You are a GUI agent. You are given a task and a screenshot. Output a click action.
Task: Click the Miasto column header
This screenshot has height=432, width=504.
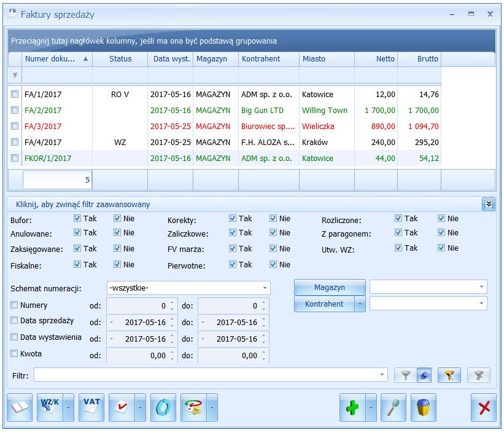[x=327, y=59]
